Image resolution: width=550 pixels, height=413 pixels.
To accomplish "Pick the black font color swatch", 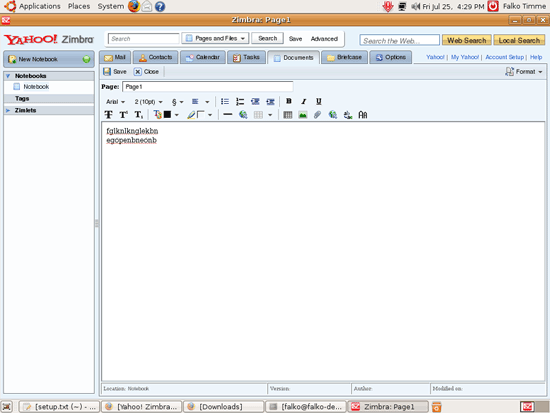I will click(167, 114).
